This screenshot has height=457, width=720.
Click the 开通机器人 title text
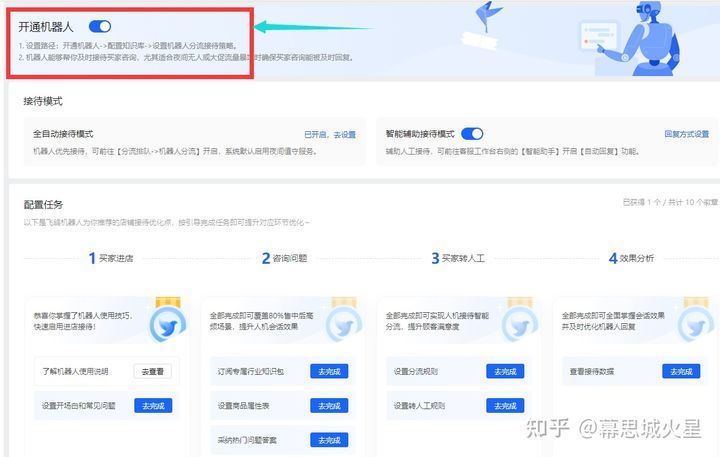tap(46, 27)
